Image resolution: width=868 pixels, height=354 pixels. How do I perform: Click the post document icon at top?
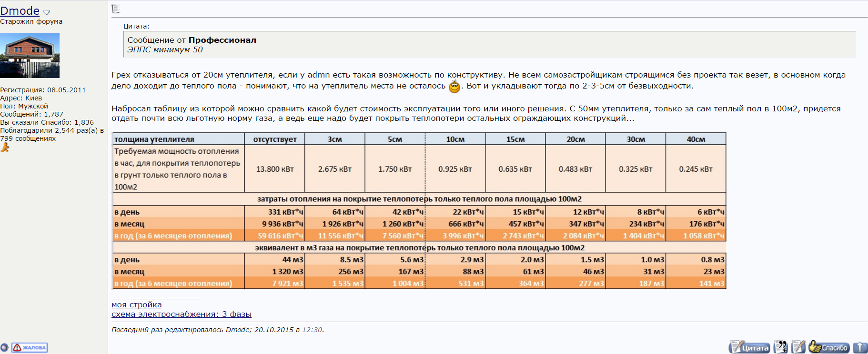click(116, 9)
